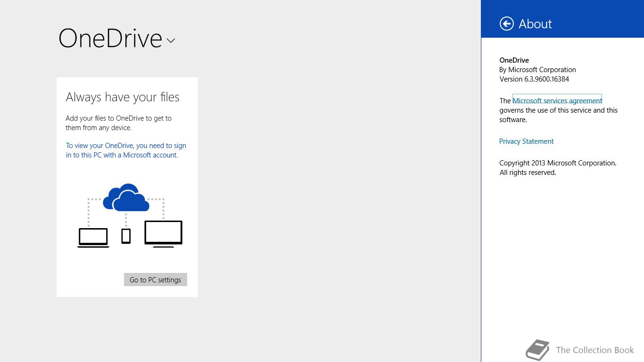Click the bold OneDrive name in About
Screen dimensions: 644x362
(x=514, y=60)
